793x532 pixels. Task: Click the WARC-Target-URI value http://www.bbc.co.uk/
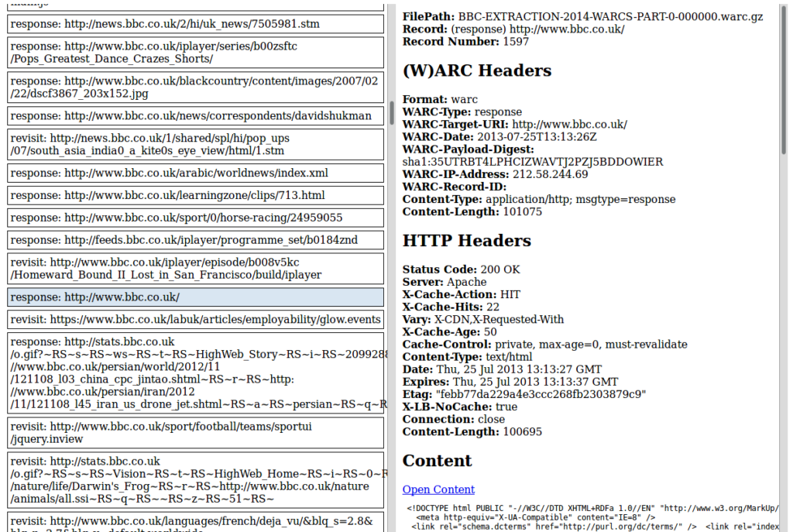569,125
